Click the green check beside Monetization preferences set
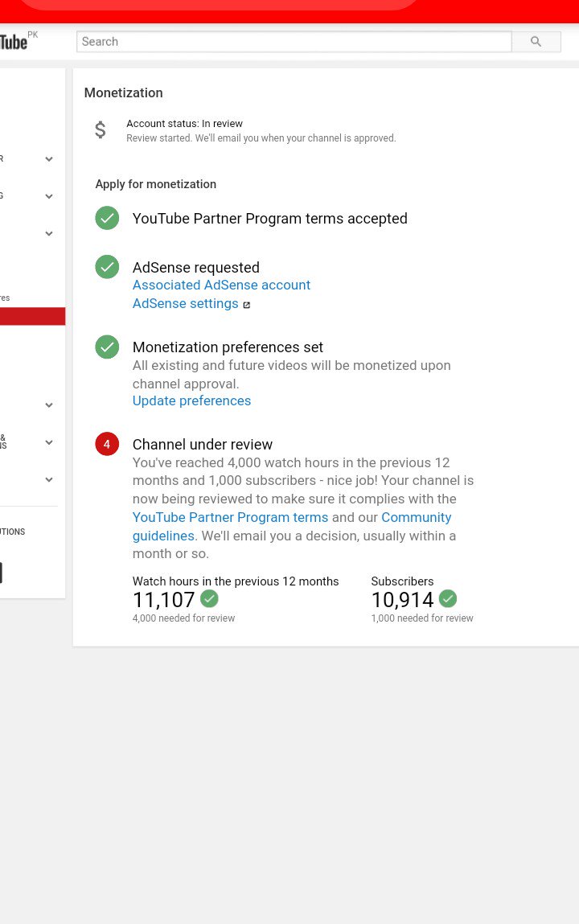This screenshot has height=924, width=579. pyautogui.click(x=107, y=347)
